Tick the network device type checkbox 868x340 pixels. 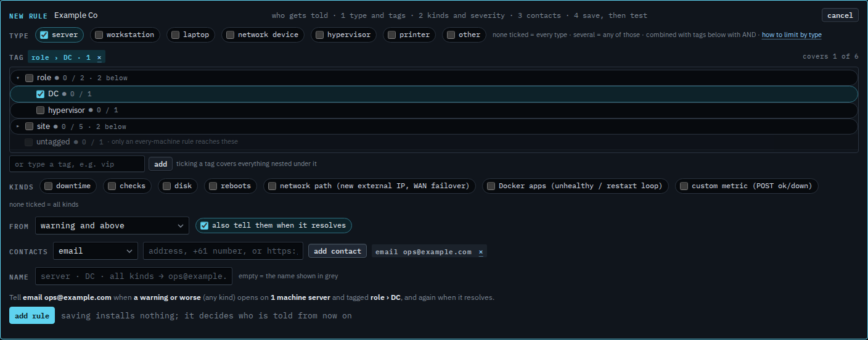click(x=230, y=35)
